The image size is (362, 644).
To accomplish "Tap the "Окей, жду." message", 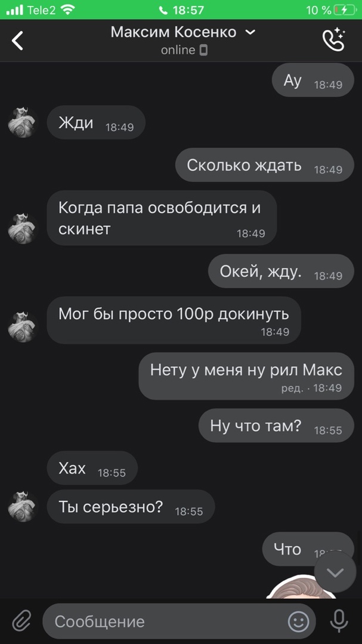I will [x=281, y=271].
